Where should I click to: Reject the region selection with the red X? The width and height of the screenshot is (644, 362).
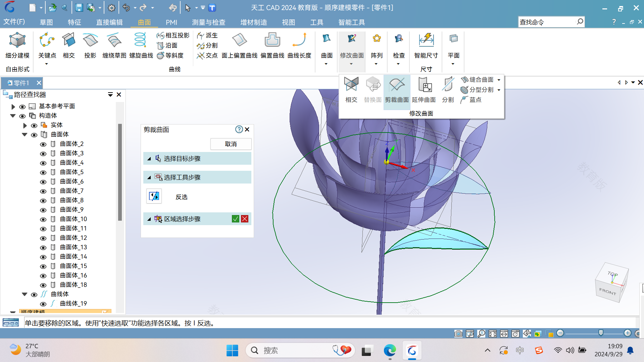click(x=245, y=219)
